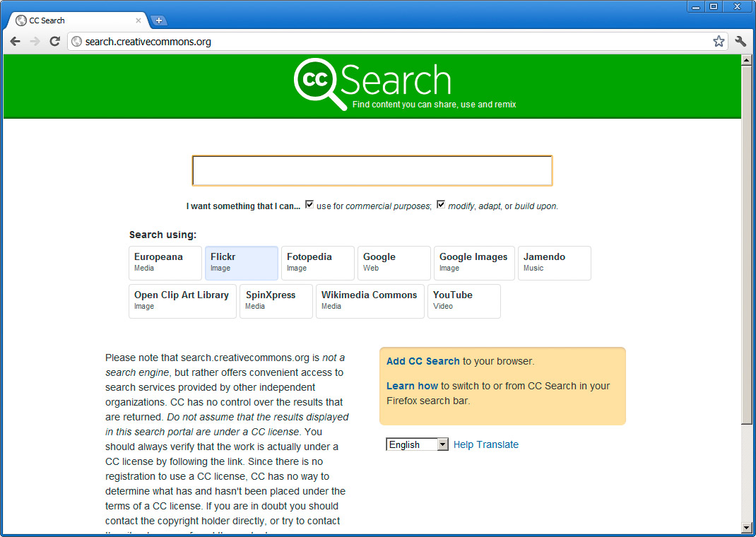The width and height of the screenshot is (756, 537).
Task: Open the Help Translate link
Action: (x=486, y=444)
